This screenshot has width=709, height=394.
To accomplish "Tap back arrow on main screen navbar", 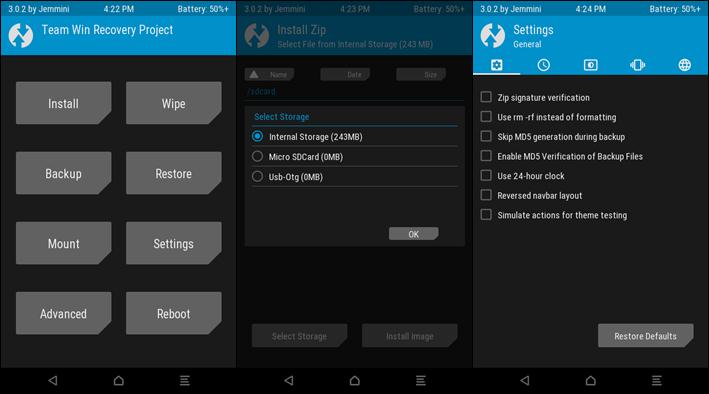I will [53, 380].
